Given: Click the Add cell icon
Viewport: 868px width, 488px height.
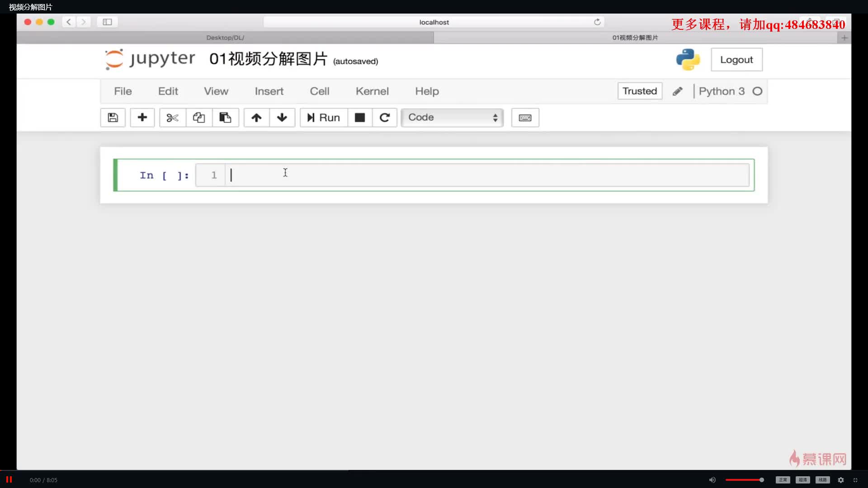Looking at the screenshot, I should tap(142, 117).
